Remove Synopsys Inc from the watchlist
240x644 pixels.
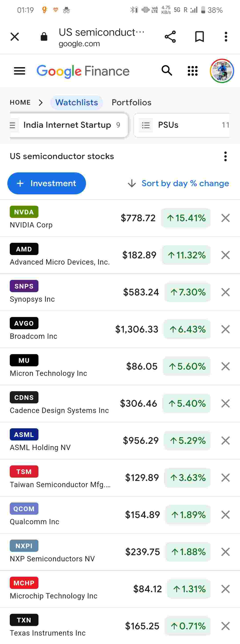tap(225, 292)
